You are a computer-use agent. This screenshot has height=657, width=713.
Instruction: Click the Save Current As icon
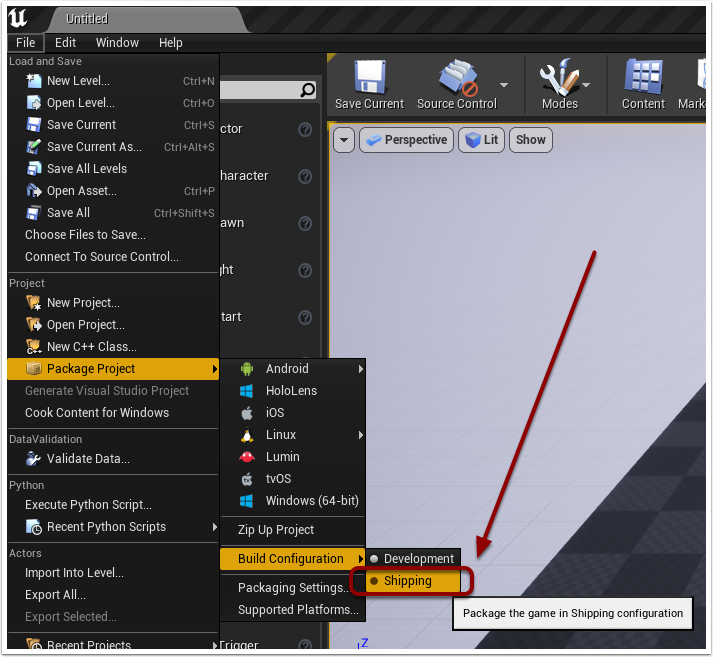[x=34, y=147]
